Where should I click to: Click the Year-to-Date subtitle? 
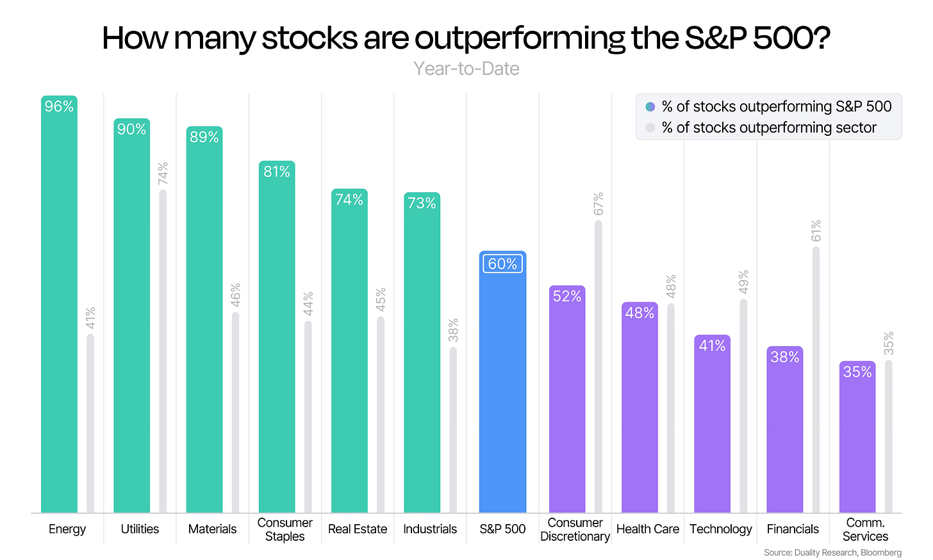click(467, 69)
